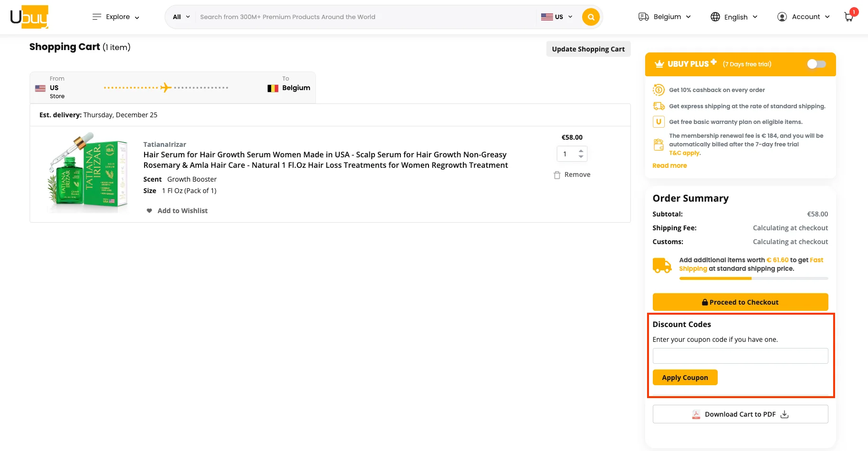The width and height of the screenshot is (868, 451).
Task: Open the Explore menu
Action: click(116, 17)
